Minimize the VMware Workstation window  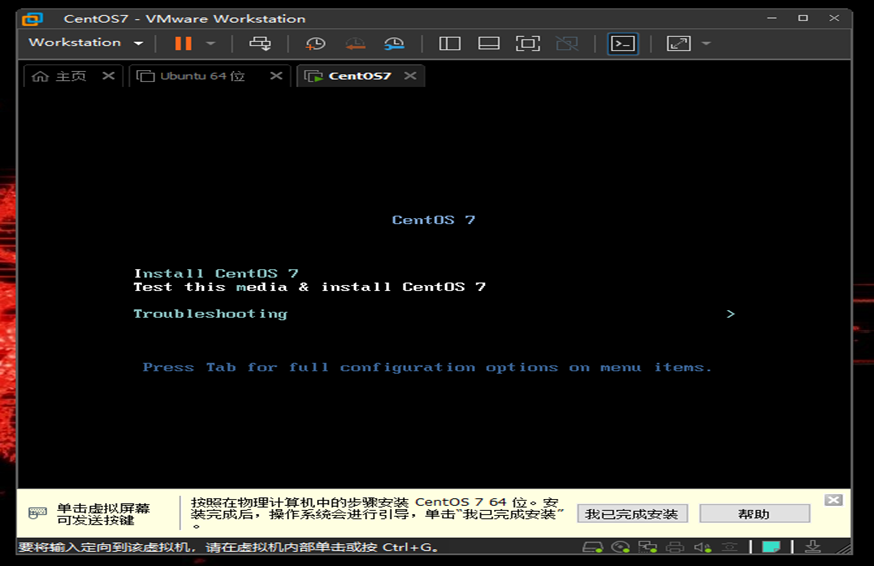point(771,18)
